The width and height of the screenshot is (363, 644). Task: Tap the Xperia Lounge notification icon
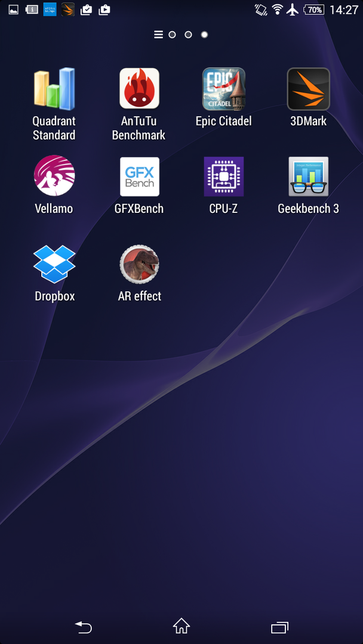(50, 10)
